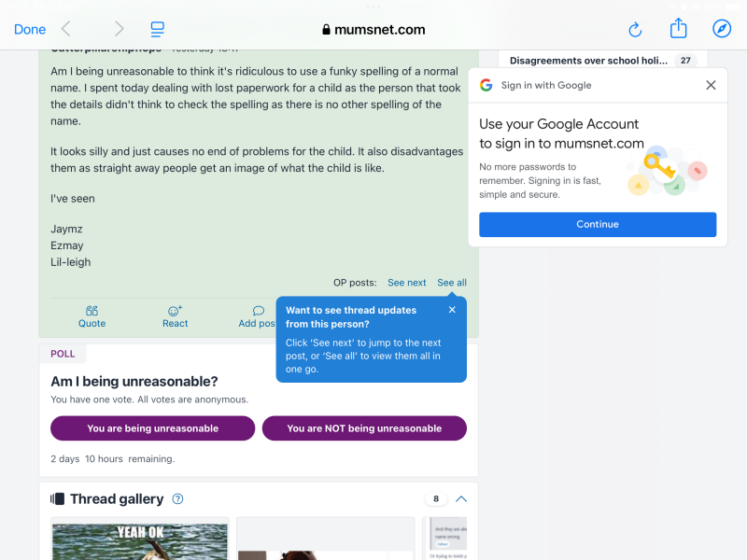747x560 pixels.
Task: Add a post via speech bubble icon
Action: (x=258, y=316)
